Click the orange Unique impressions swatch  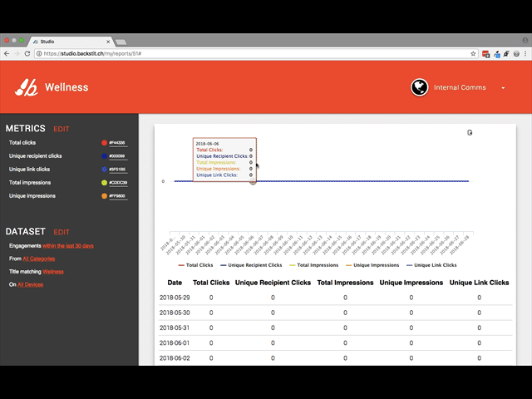[x=104, y=196]
